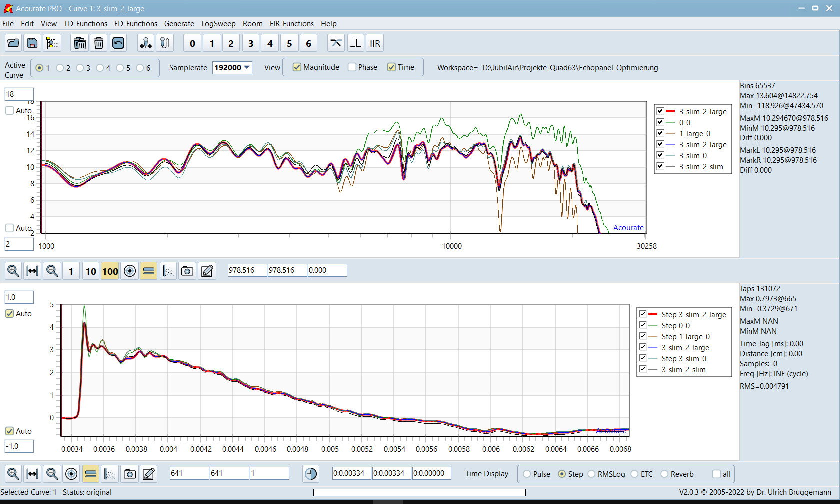Hide the 0-0 curve in magnitude legend
This screenshot has height=504, width=840.
point(660,122)
